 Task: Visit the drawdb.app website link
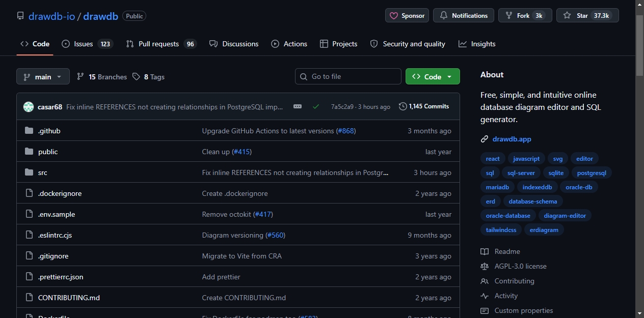[x=512, y=139]
